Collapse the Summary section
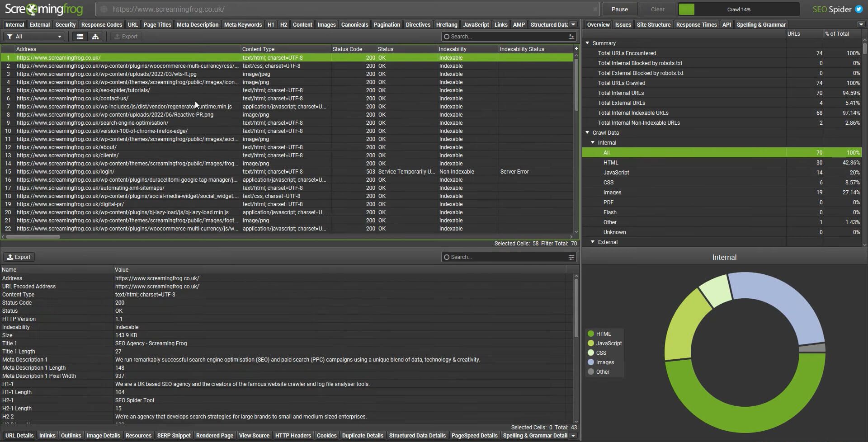Viewport: 868px width, 442px height. [587, 43]
